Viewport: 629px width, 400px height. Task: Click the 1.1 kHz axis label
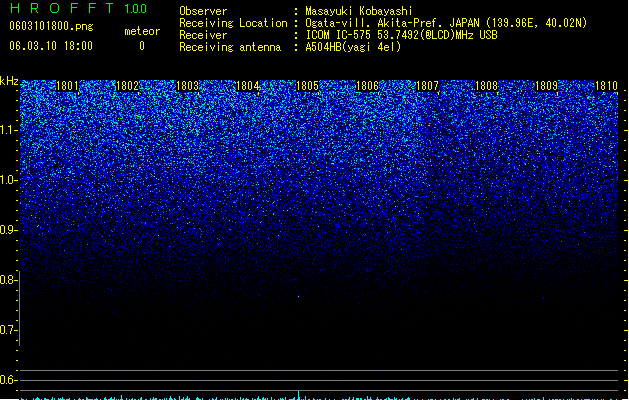point(9,130)
